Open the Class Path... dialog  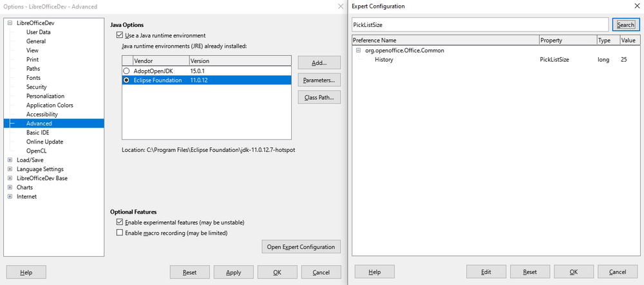coord(319,98)
